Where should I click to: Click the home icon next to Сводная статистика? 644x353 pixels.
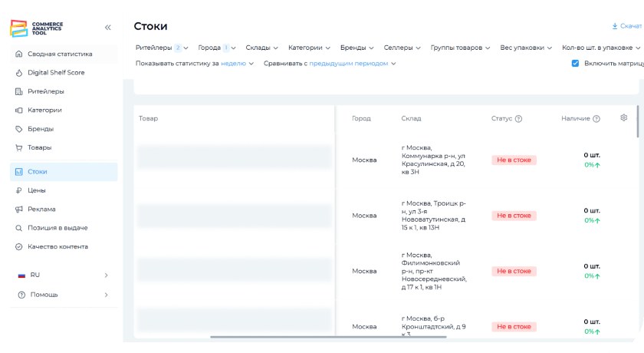point(18,54)
